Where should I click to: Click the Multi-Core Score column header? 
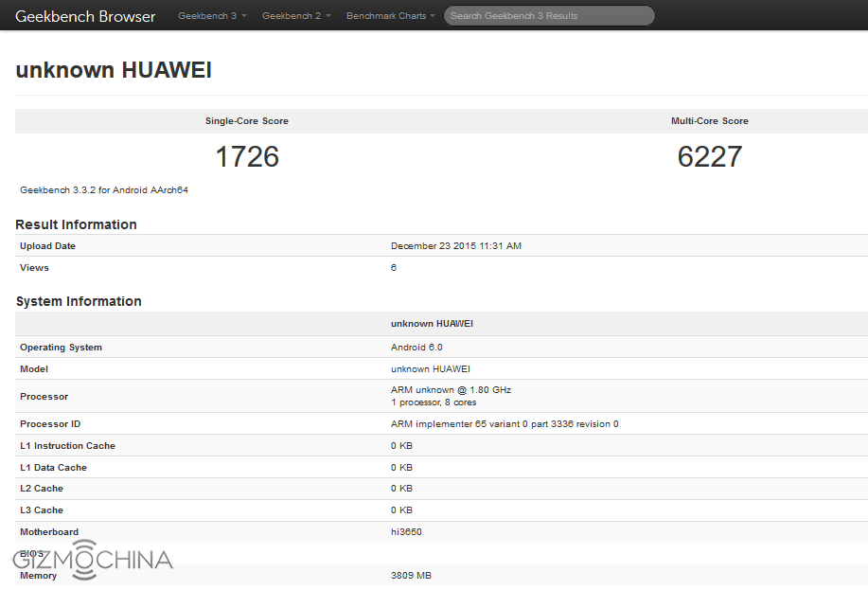pos(709,121)
